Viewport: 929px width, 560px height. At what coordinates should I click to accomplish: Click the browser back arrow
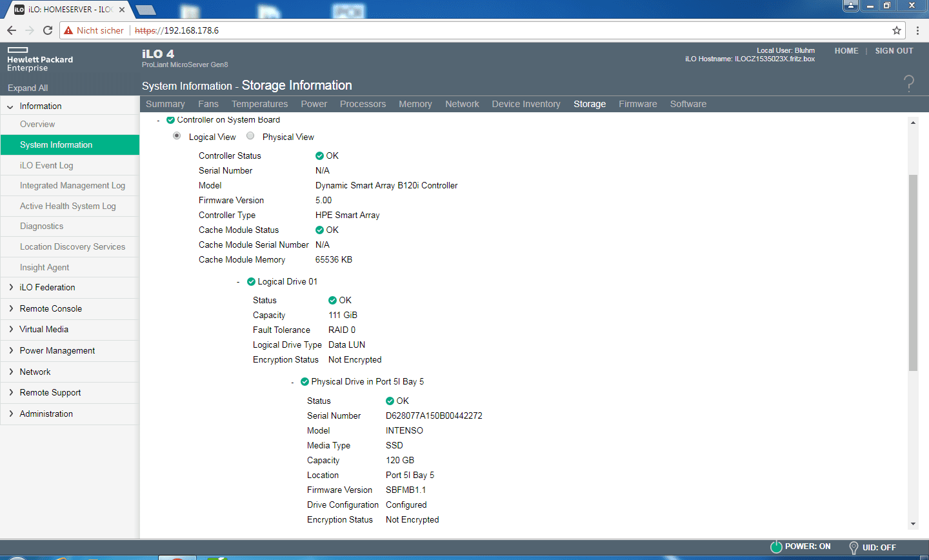pos(12,30)
